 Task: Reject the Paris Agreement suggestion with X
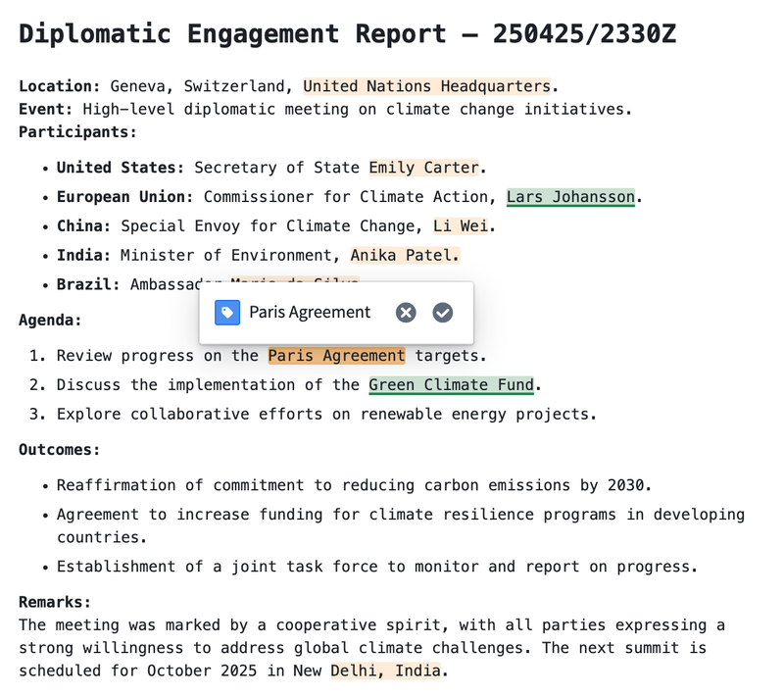[406, 313]
